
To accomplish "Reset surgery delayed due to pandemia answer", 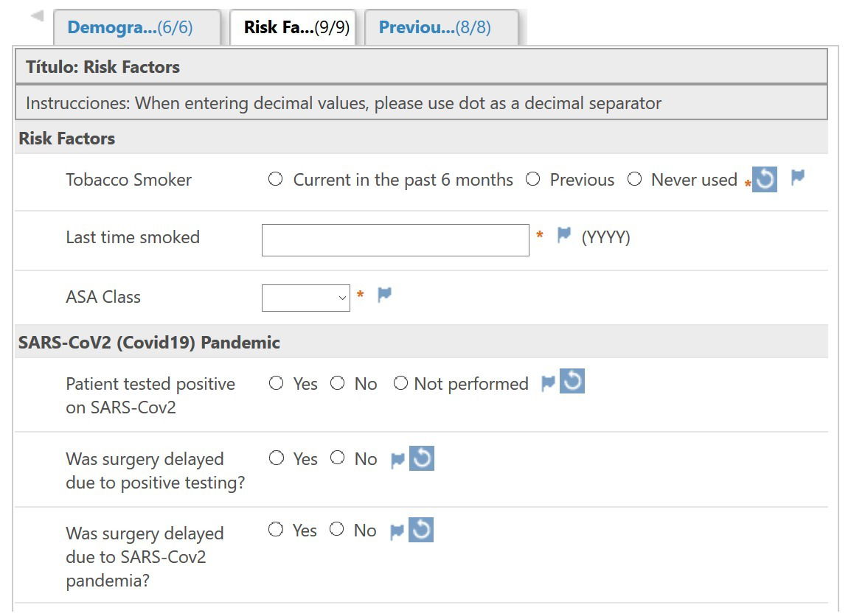I will (421, 530).
